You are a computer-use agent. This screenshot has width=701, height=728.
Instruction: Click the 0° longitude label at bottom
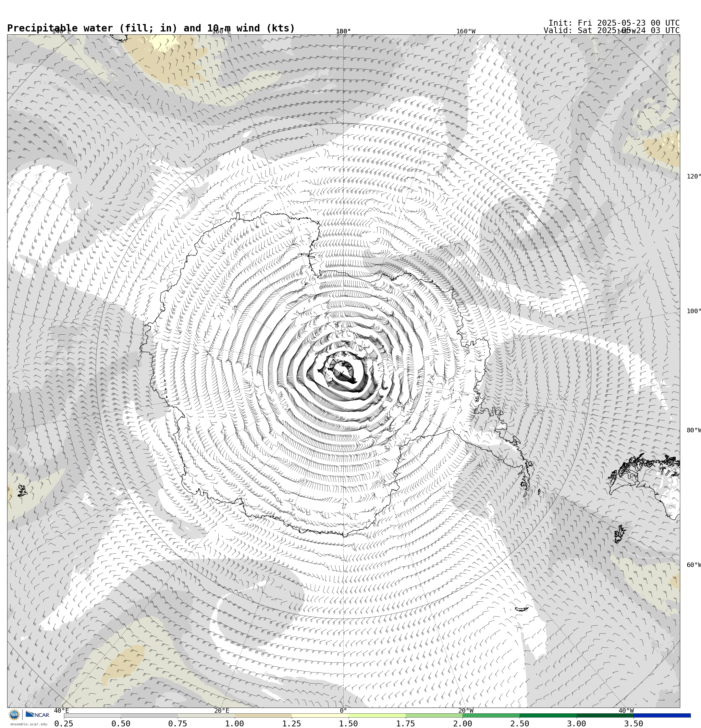click(343, 711)
